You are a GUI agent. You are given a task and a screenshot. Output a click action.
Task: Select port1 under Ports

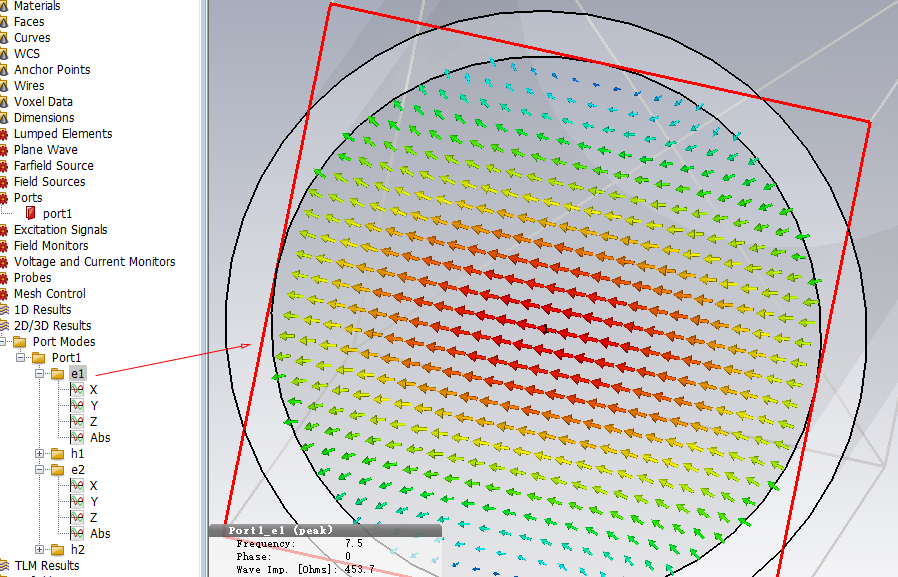click(x=57, y=214)
